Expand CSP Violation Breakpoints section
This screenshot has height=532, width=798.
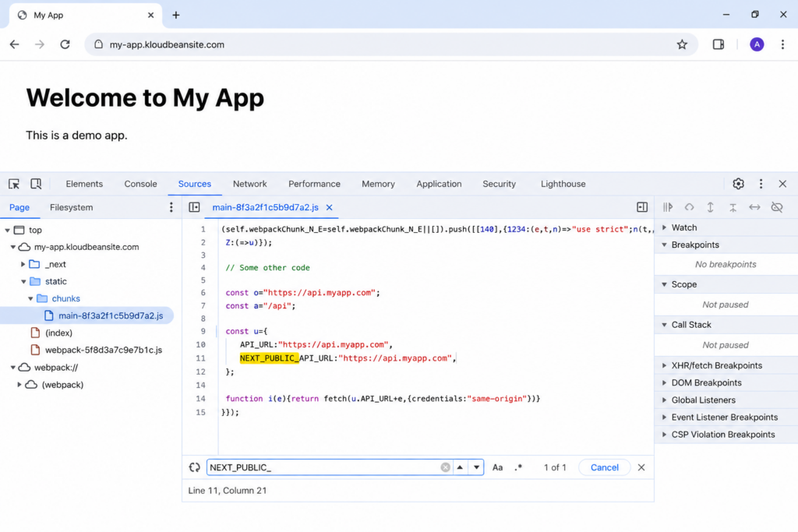click(664, 435)
